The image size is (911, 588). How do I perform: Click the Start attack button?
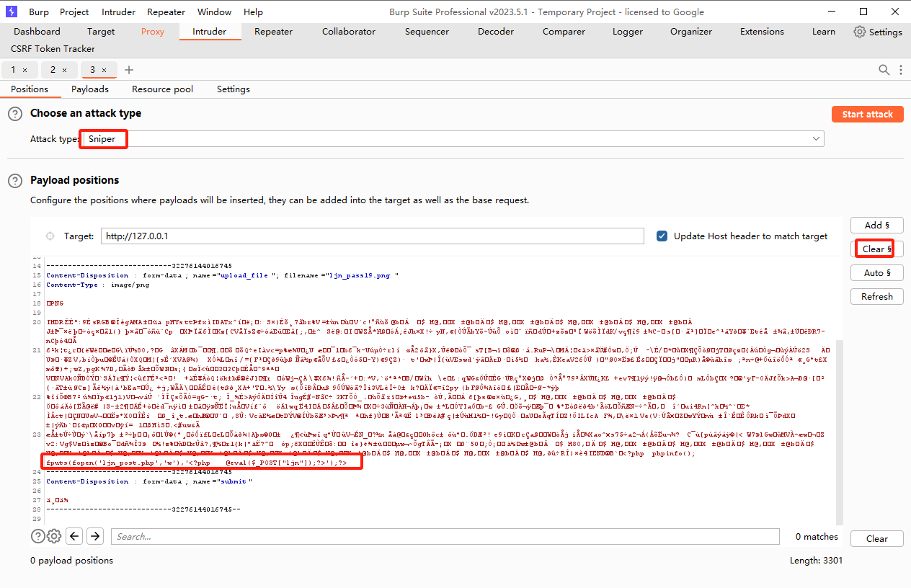(x=867, y=114)
